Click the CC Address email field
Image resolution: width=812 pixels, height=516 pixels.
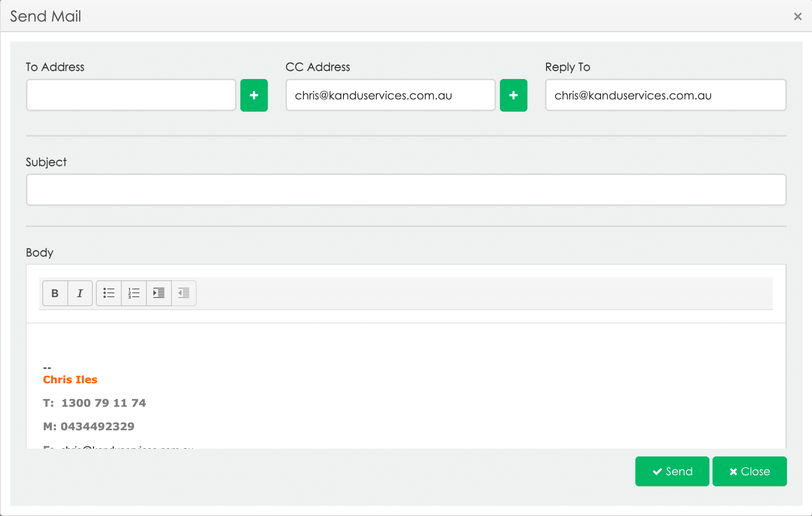[390, 96]
